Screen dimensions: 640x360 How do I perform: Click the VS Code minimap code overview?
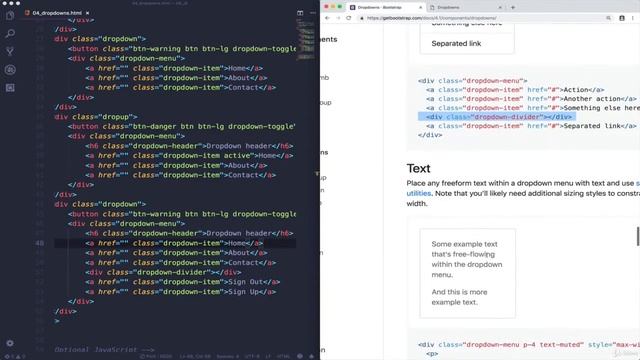(306, 41)
